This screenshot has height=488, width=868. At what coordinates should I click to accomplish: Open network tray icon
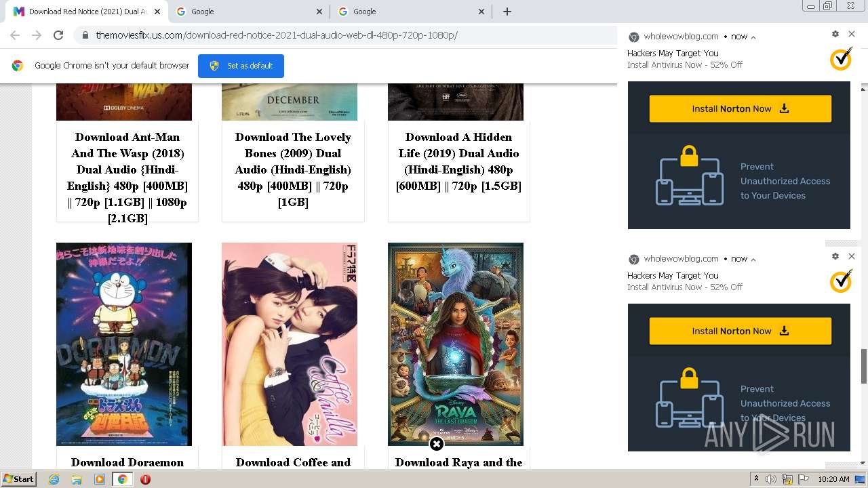(x=787, y=479)
